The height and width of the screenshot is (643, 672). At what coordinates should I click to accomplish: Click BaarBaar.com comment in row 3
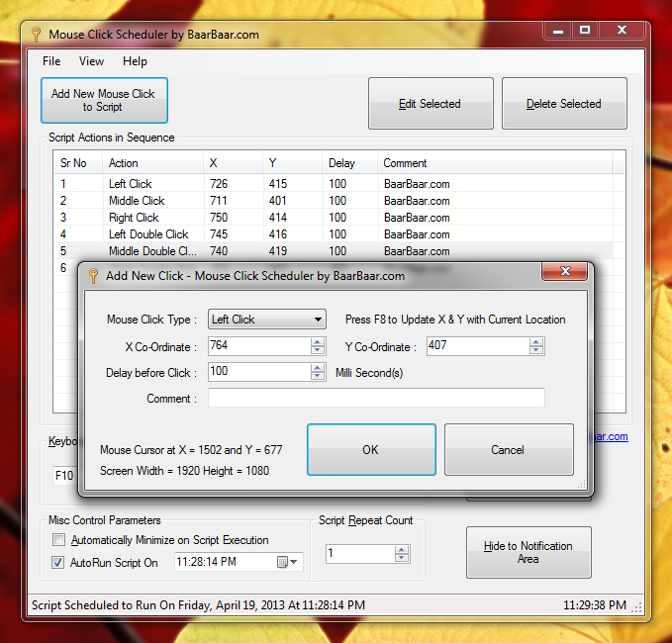[x=417, y=218]
